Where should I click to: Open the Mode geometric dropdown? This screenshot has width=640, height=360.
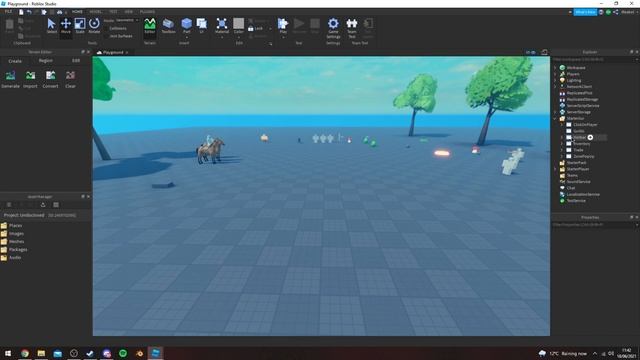point(127,20)
